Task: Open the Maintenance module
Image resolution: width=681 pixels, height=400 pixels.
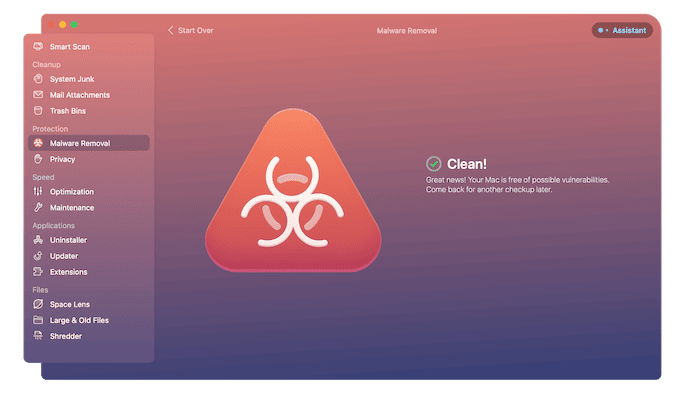Action: [x=89, y=207]
